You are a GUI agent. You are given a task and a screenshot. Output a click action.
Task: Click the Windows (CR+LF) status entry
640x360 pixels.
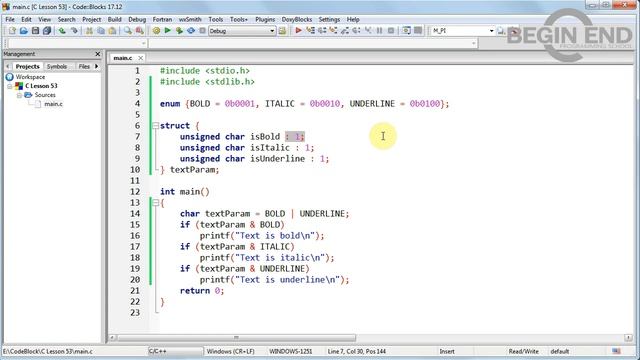click(x=230, y=351)
